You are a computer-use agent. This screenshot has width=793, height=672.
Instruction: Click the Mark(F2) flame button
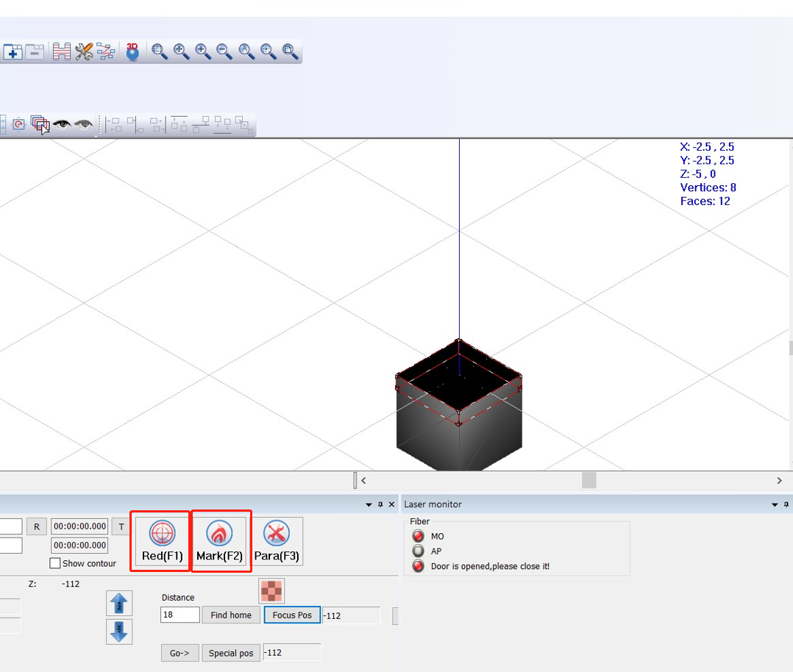pos(219,541)
